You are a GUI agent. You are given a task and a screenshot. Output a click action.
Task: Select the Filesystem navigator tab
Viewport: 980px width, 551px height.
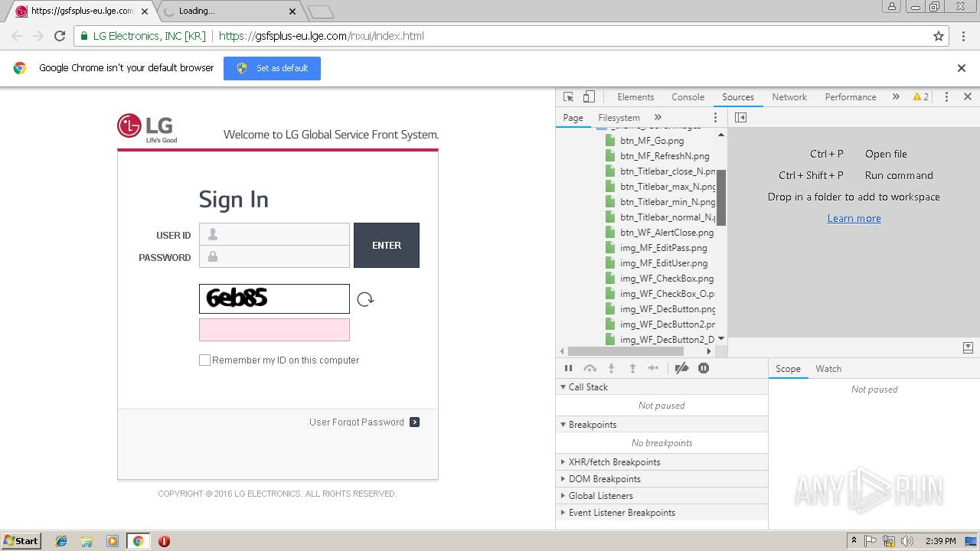(619, 118)
